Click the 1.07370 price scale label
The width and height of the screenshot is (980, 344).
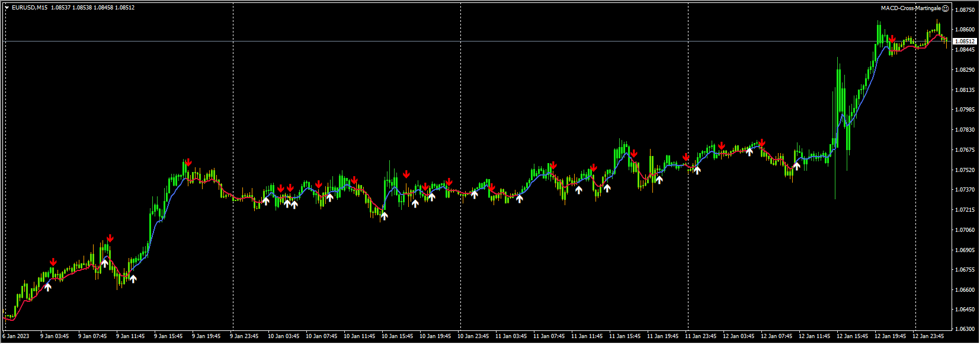pyautogui.click(x=965, y=190)
